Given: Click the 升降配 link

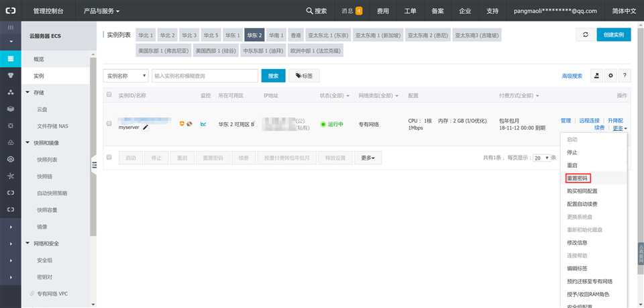Looking at the screenshot, I should (615, 121).
